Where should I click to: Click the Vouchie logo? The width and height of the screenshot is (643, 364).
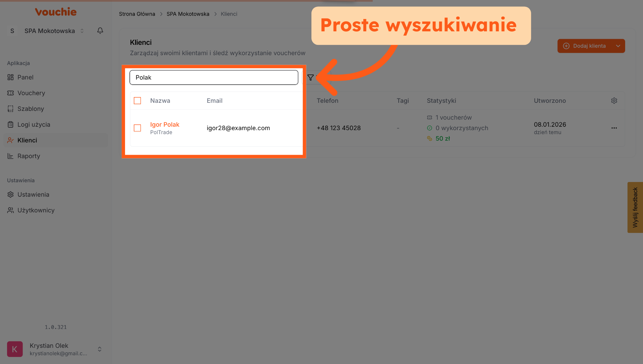pyautogui.click(x=56, y=12)
